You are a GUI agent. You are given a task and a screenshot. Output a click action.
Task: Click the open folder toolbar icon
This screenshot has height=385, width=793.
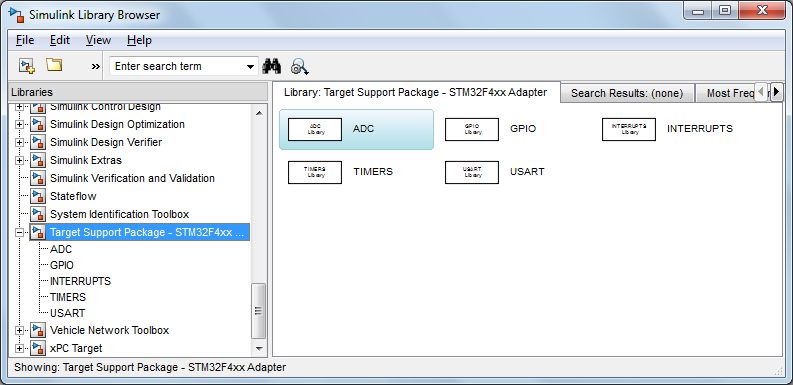(x=54, y=65)
